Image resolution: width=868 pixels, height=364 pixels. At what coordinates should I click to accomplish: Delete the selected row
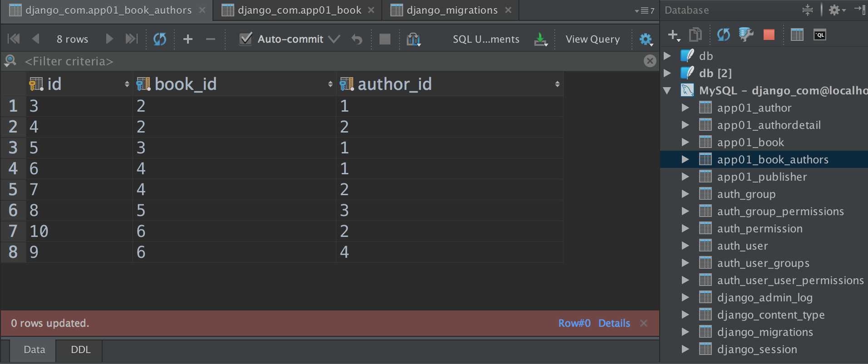click(210, 39)
